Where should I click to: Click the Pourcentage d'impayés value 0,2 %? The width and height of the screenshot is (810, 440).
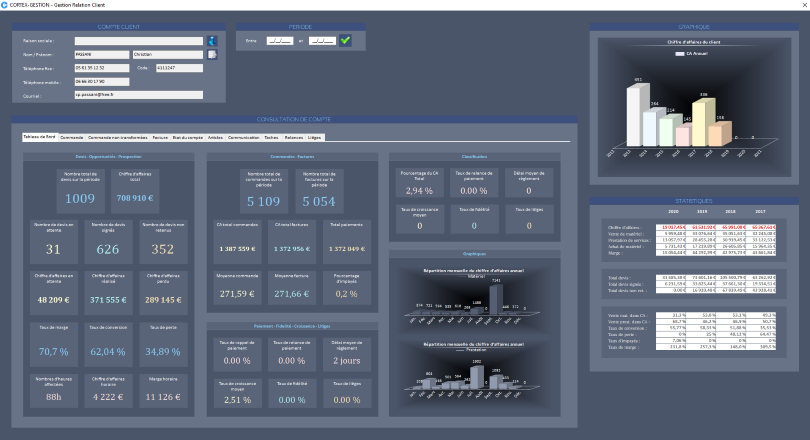(x=347, y=294)
